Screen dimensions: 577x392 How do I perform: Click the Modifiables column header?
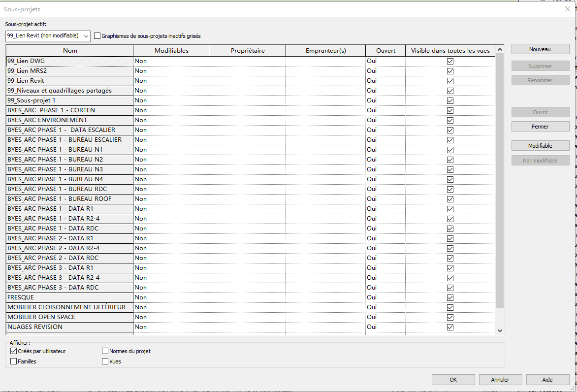[171, 51]
